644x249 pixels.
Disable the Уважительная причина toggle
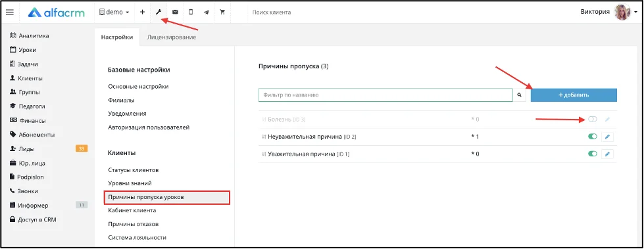(x=593, y=154)
